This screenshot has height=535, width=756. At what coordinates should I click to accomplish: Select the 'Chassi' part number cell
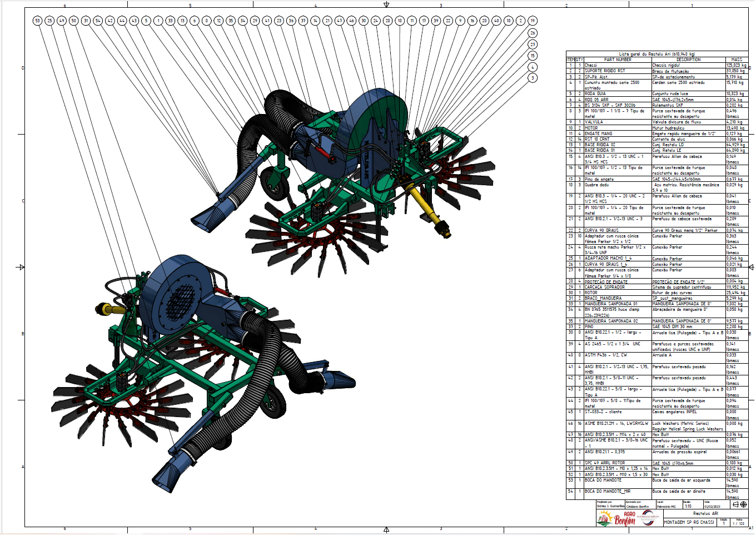tap(618, 65)
